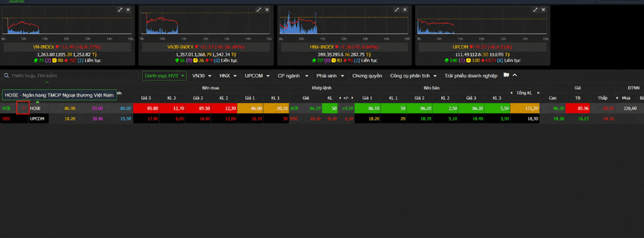Expand the UPCOM chart to full size
The height and width of the screenshot is (238, 644).
[536, 9]
